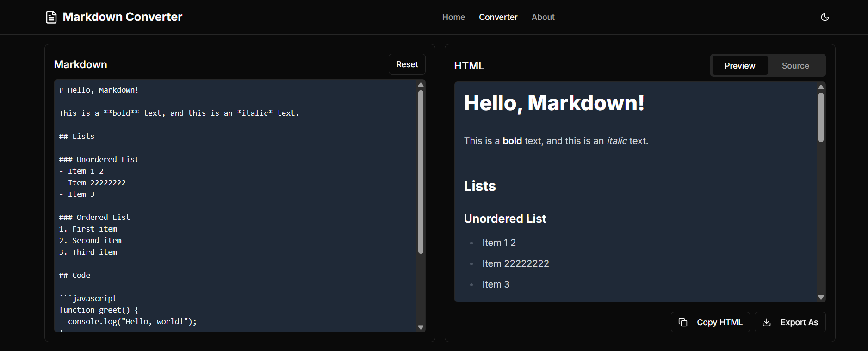This screenshot has height=351, width=868.
Task: Click the 'Hello, Markdown!' preview heading
Action: click(554, 103)
